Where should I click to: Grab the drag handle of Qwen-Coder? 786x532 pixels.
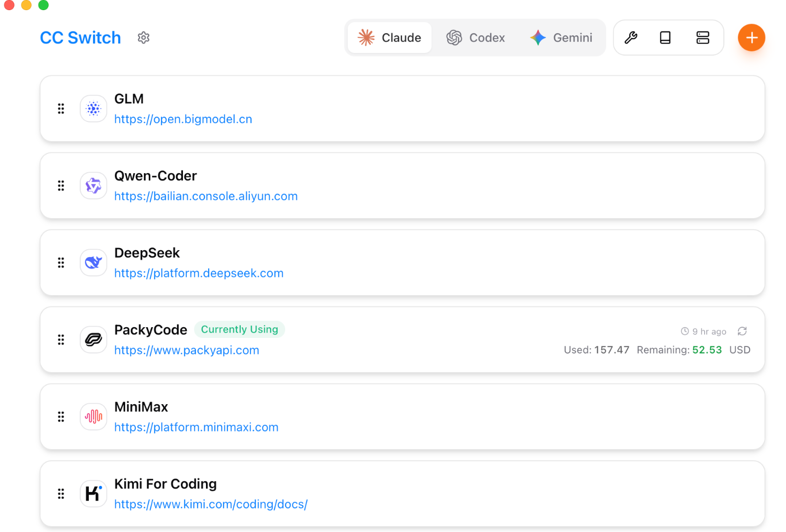tap(61, 186)
